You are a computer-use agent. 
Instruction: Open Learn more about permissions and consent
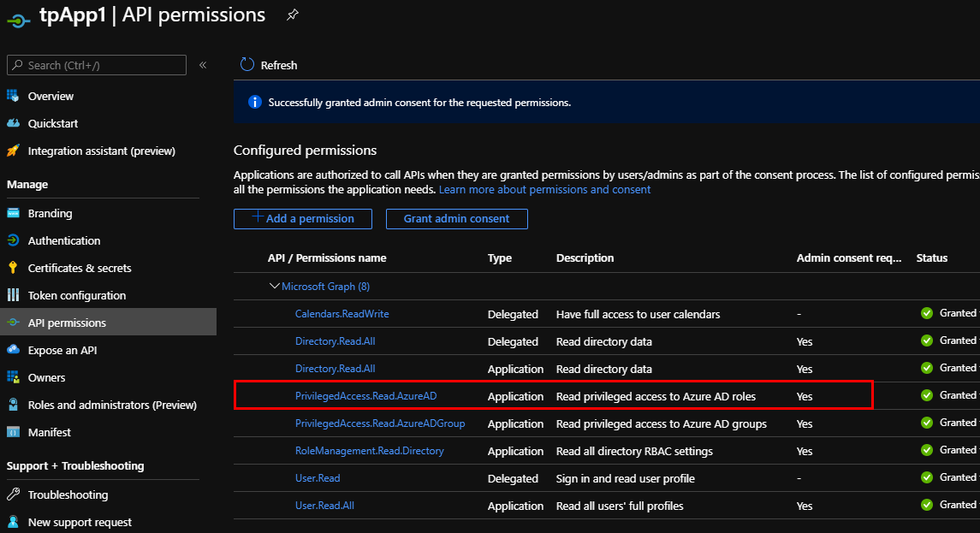(544, 189)
